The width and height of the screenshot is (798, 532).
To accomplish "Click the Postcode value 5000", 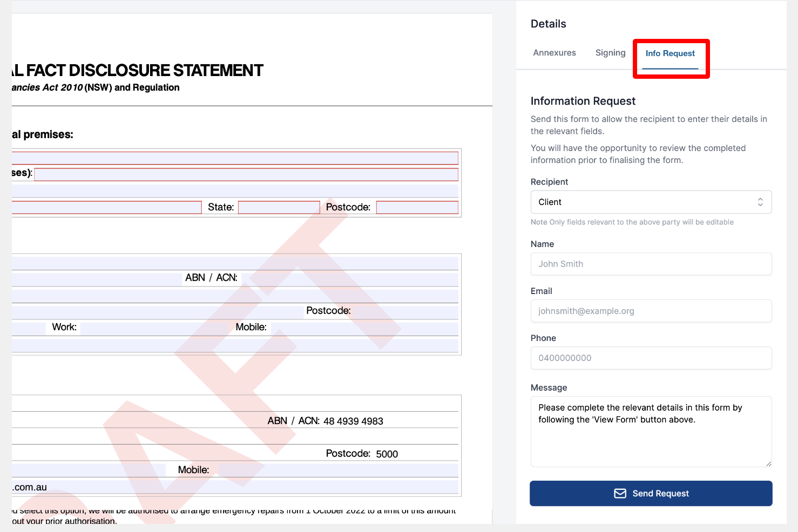I will click(x=387, y=454).
